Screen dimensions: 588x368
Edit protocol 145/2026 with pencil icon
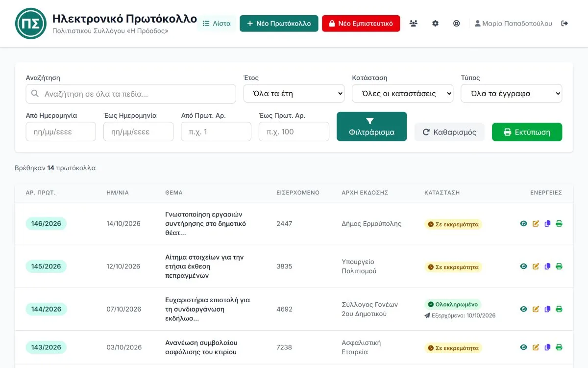pos(536,266)
